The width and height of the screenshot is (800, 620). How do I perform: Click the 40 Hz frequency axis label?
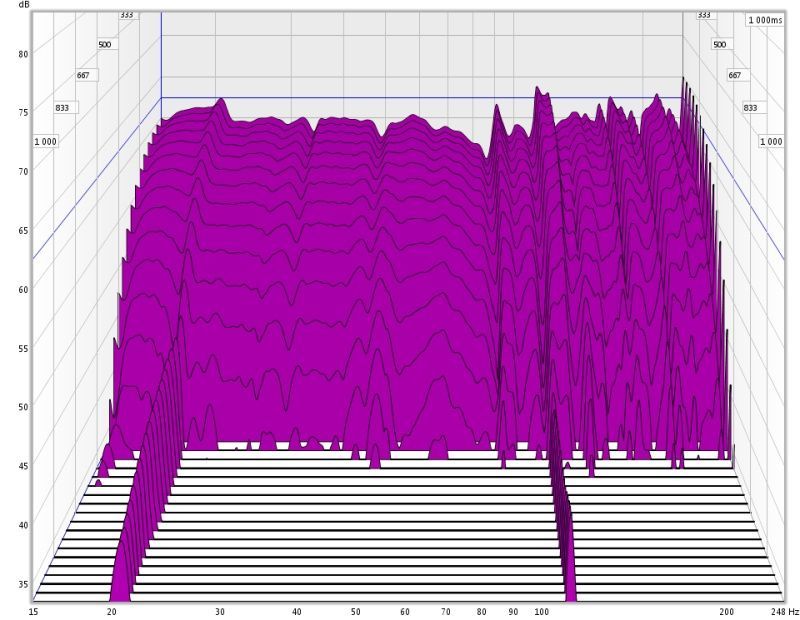[297, 611]
